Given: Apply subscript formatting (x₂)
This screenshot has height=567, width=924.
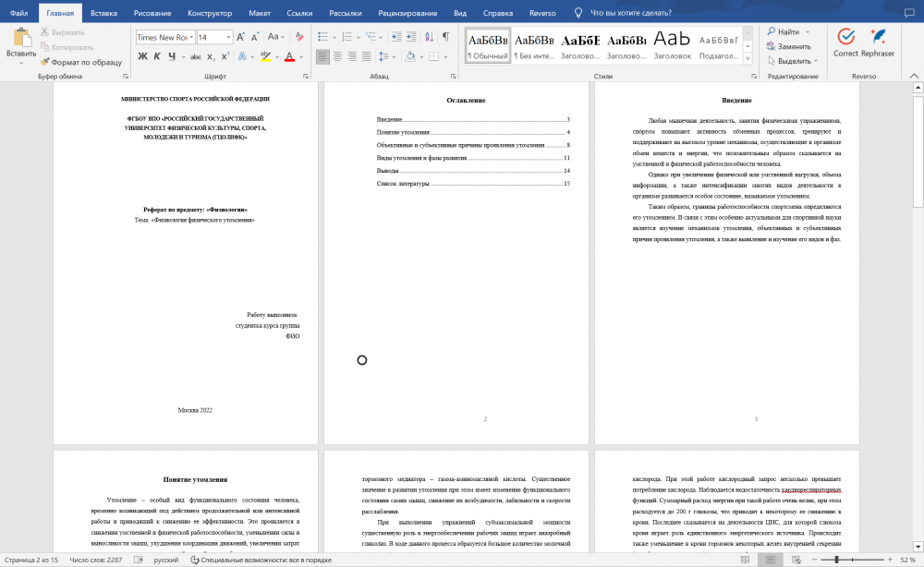Looking at the screenshot, I should [x=211, y=56].
